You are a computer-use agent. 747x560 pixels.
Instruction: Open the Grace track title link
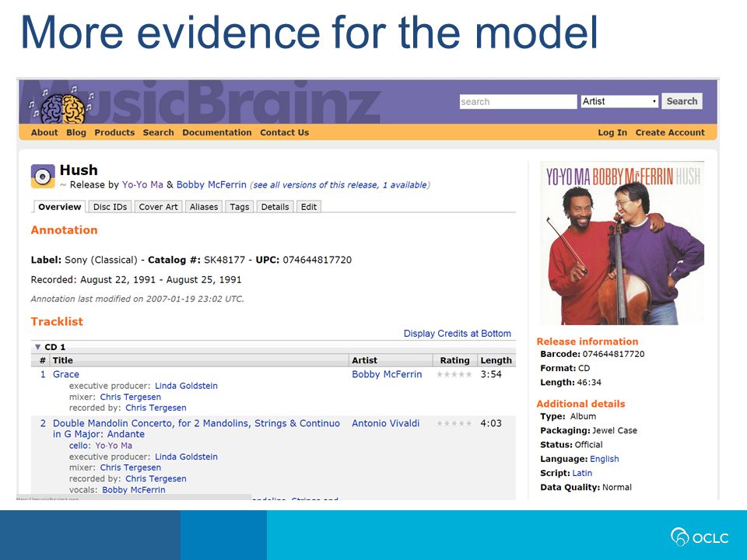click(65, 374)
